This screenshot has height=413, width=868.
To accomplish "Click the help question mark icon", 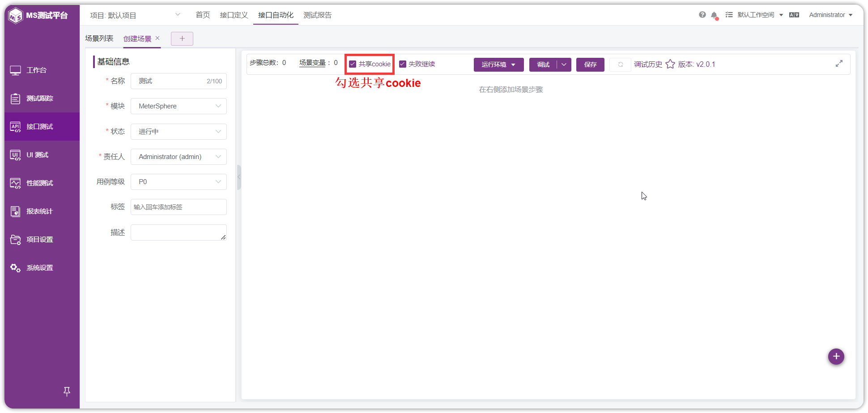I will 702,15.
